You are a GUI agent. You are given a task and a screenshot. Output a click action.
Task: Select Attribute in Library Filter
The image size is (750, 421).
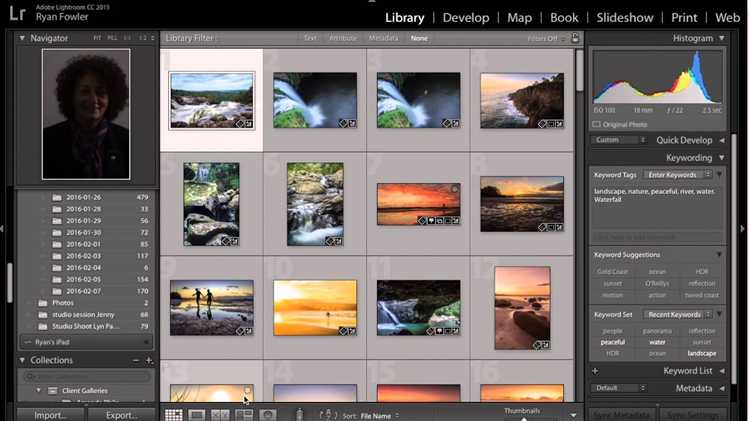click(x=343, y=38)
